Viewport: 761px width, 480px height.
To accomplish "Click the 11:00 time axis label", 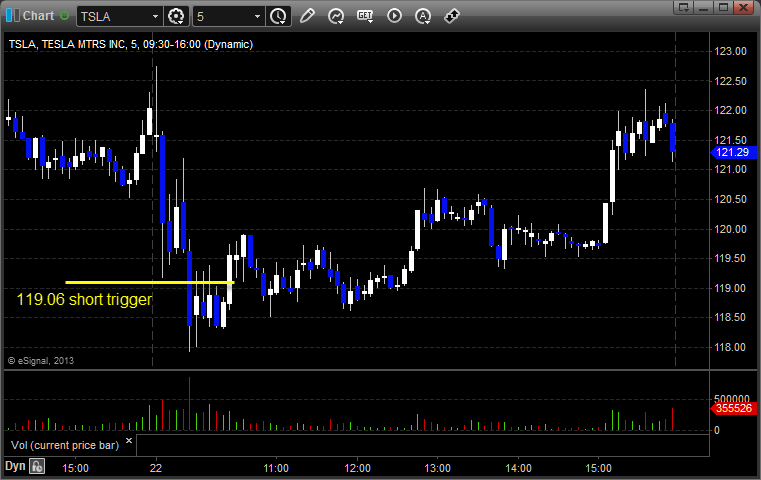I will coord(276,468).
